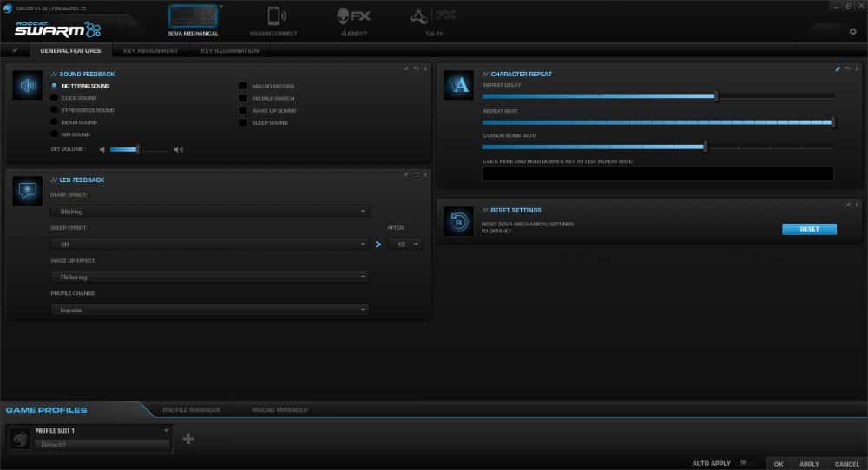Adjust the Set Volume slider

(138, 149)
